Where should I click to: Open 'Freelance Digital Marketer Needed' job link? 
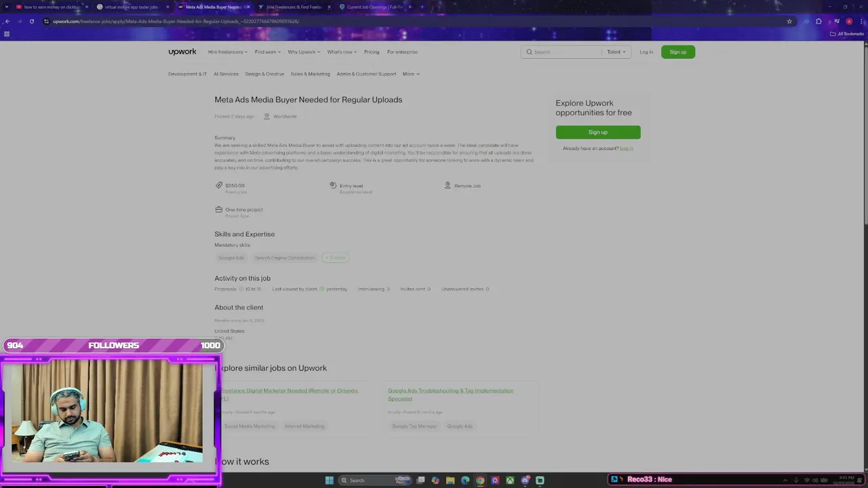click(x=290, y=394)
